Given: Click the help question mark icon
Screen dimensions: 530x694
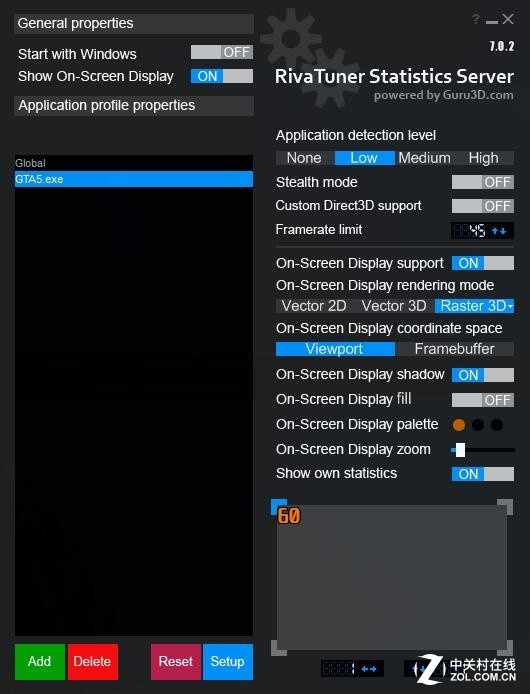Looking at the screenshot, I should coord(476,19).
